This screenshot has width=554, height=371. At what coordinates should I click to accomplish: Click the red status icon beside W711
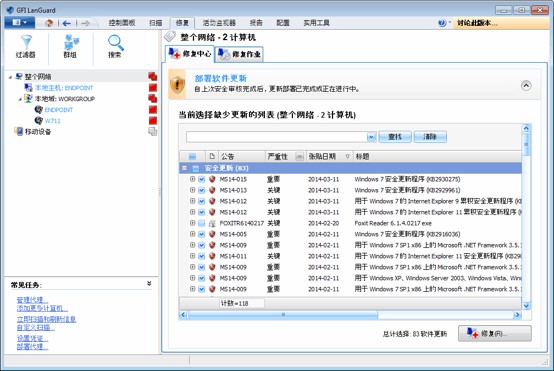153,120
